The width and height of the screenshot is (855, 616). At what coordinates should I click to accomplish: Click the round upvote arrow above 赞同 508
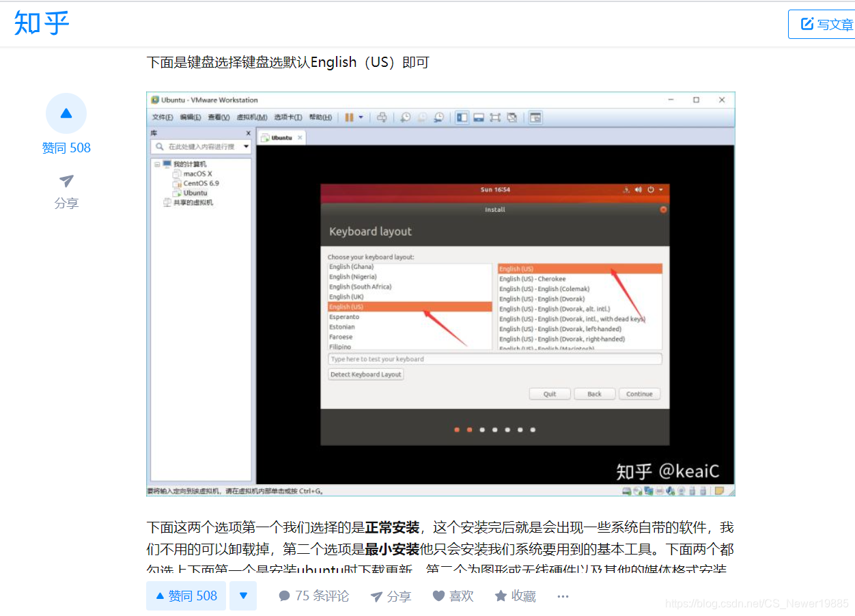click(x=66, y=113)
